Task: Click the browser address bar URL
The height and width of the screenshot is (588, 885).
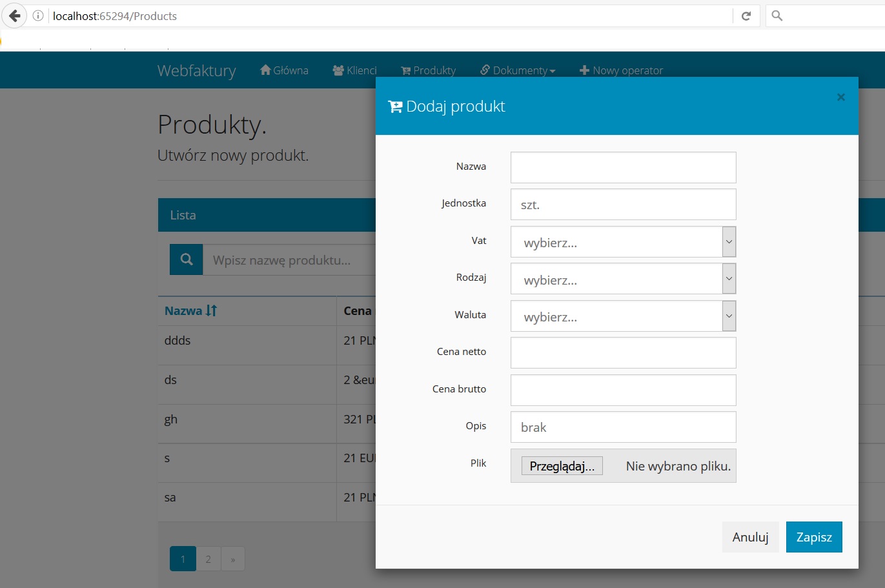Action: pyautogui.click(x=115, y=16)
